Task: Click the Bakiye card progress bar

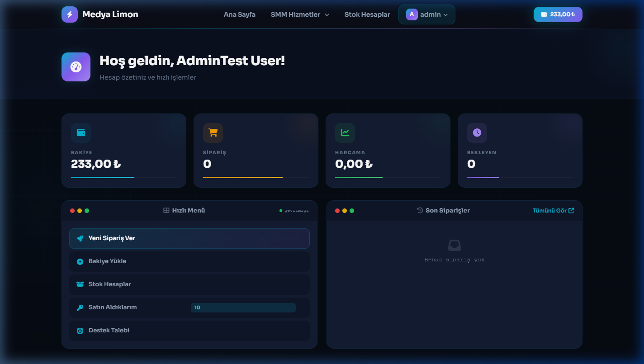Action: pos(123,177)
